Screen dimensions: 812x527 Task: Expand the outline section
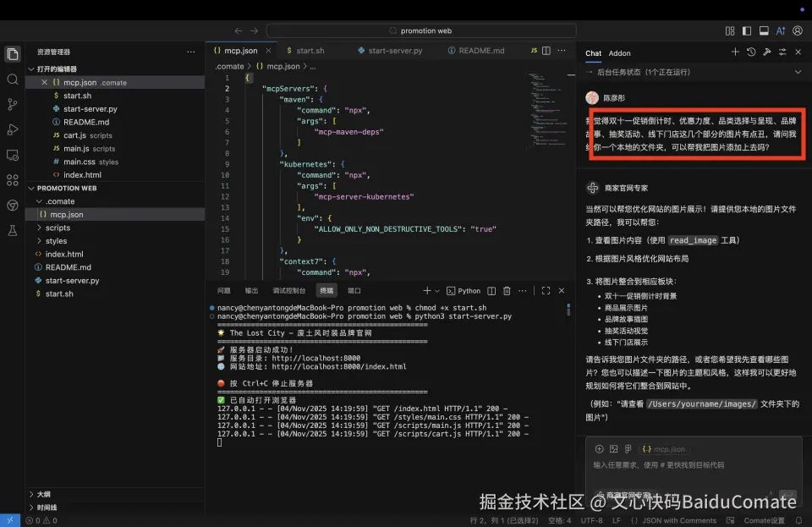(x=43, y=494)
